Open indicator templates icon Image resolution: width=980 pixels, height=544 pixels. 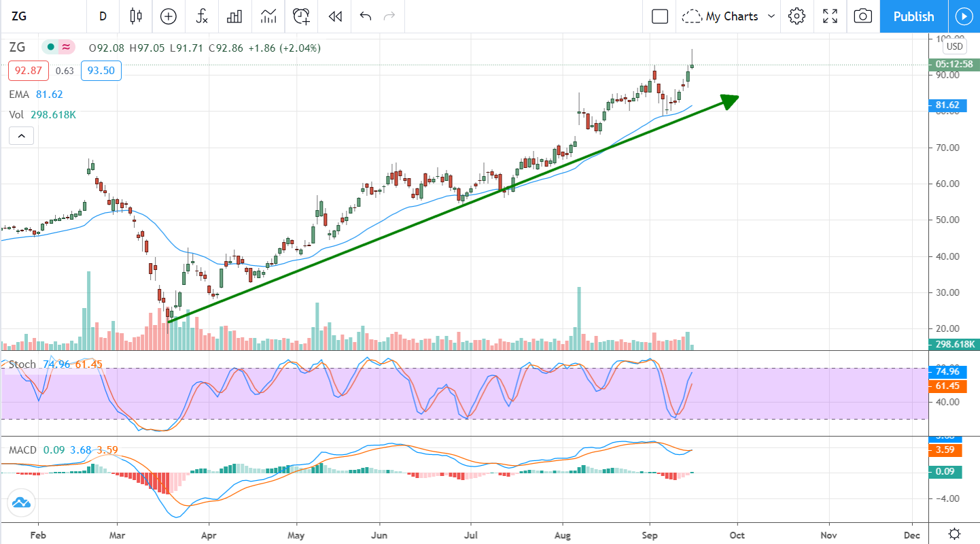pos(268,16)
